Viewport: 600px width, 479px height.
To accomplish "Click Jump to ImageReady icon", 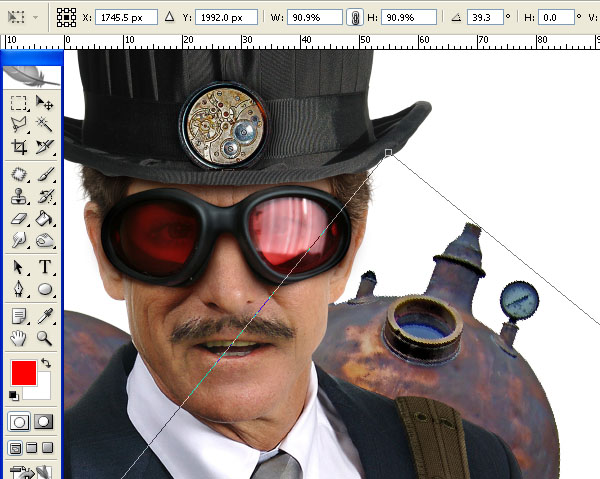I will 31,472.
